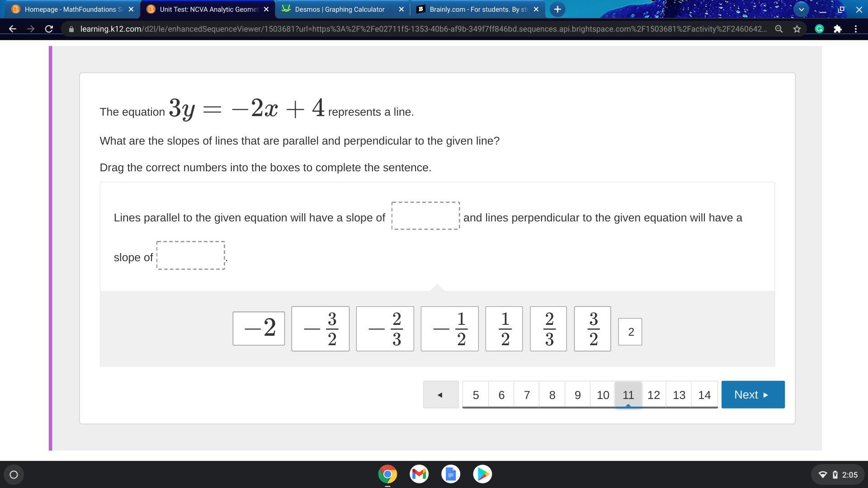The image size is (868, 488).
Task: Expand the tab search dropdown arrow
Action: point(801,9)
